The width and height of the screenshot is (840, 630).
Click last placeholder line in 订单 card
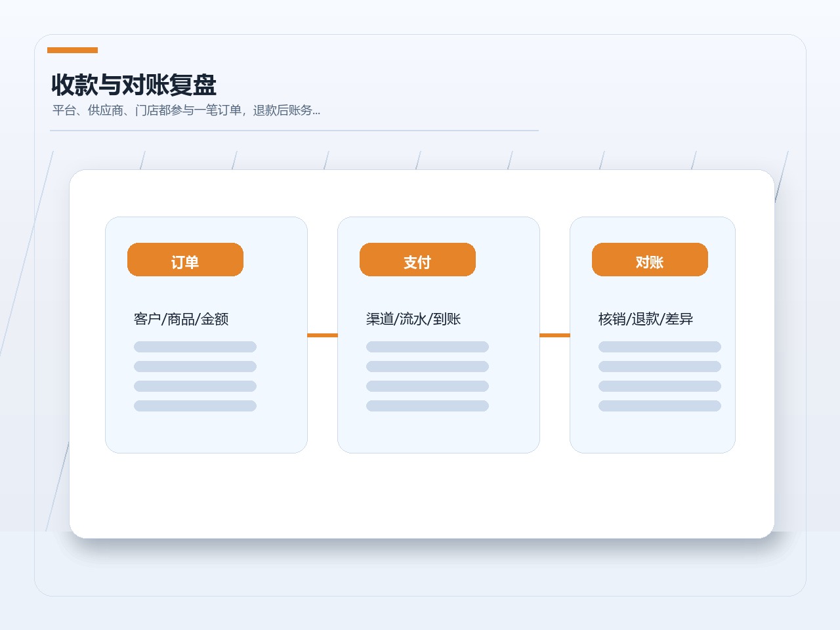click(195, 406)
